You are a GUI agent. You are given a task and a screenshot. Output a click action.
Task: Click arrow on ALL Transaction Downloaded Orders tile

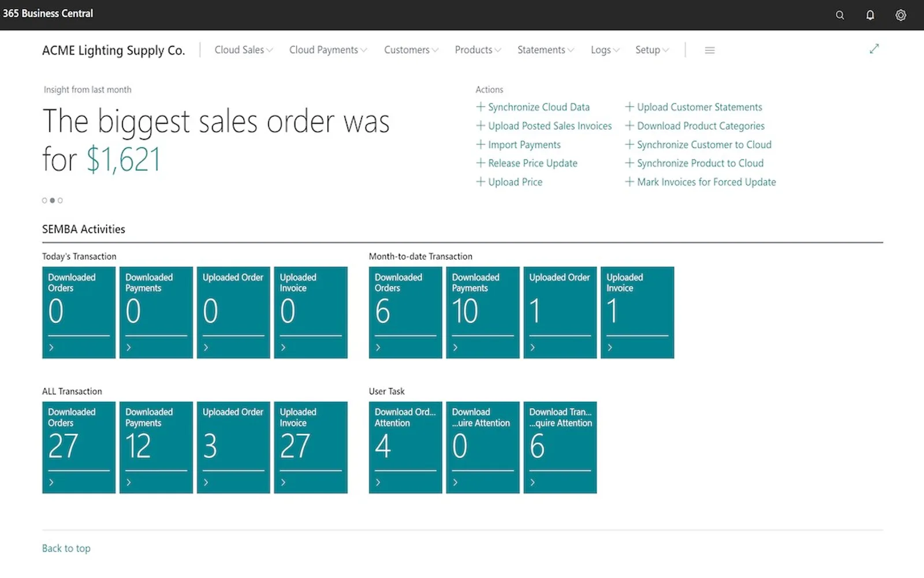point(51,482)
